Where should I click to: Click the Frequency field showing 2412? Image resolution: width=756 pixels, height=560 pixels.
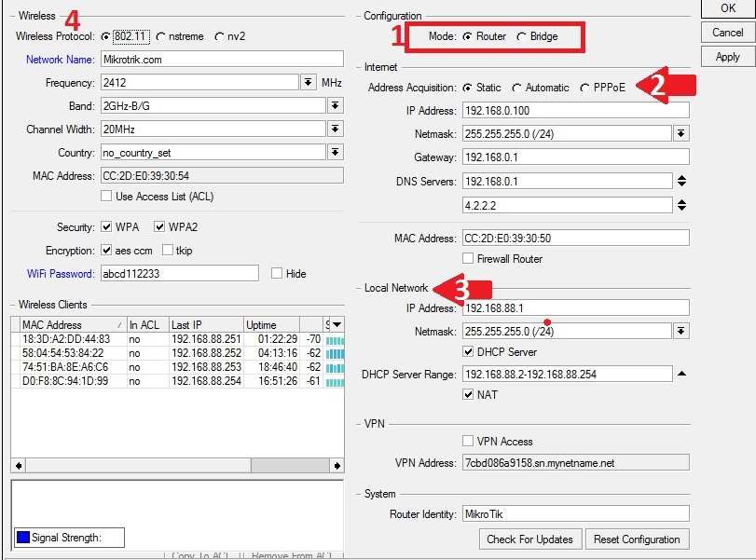coord(199,82)
